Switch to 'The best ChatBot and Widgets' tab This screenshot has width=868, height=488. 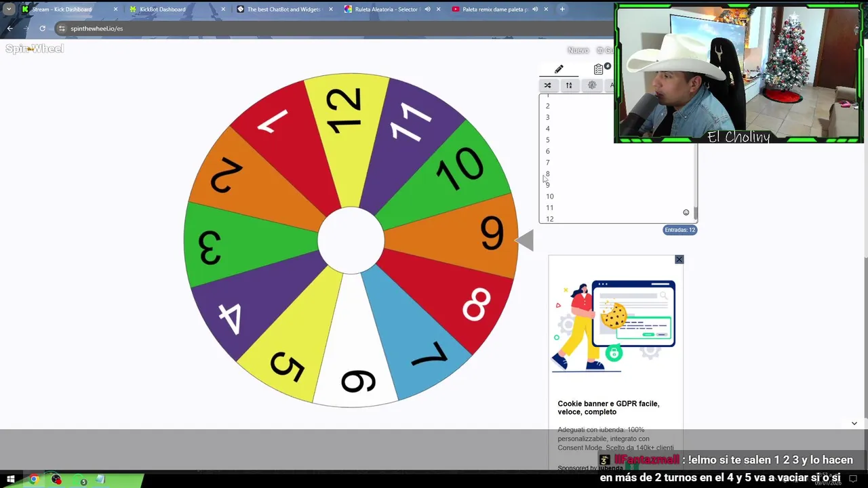[x=283, y=9]
